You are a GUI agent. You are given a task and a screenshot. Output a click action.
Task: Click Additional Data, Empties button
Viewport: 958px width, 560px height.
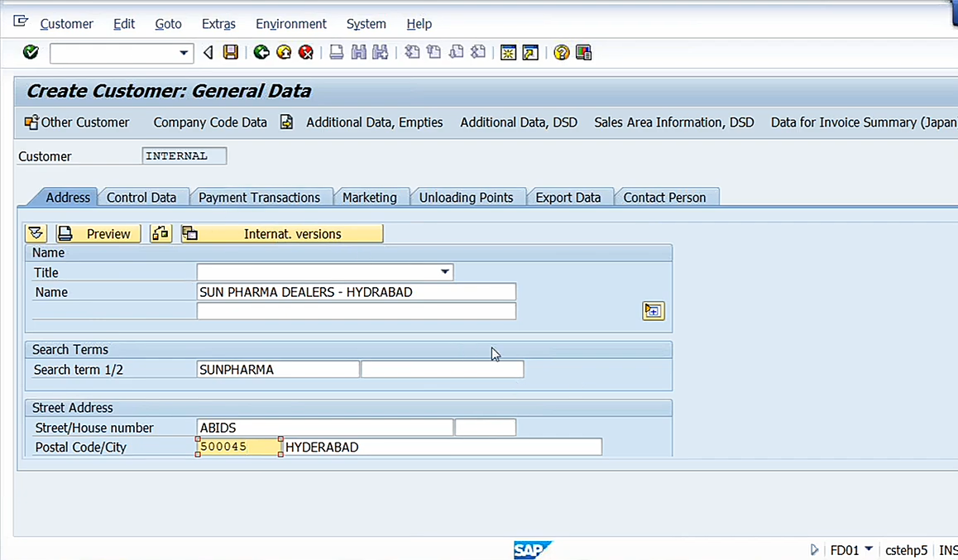point(375,122)
